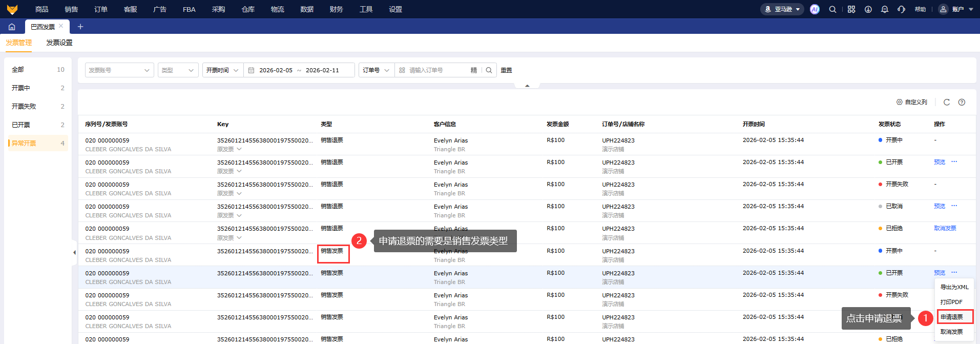Click the customer service headset icon

click(902, 9)
